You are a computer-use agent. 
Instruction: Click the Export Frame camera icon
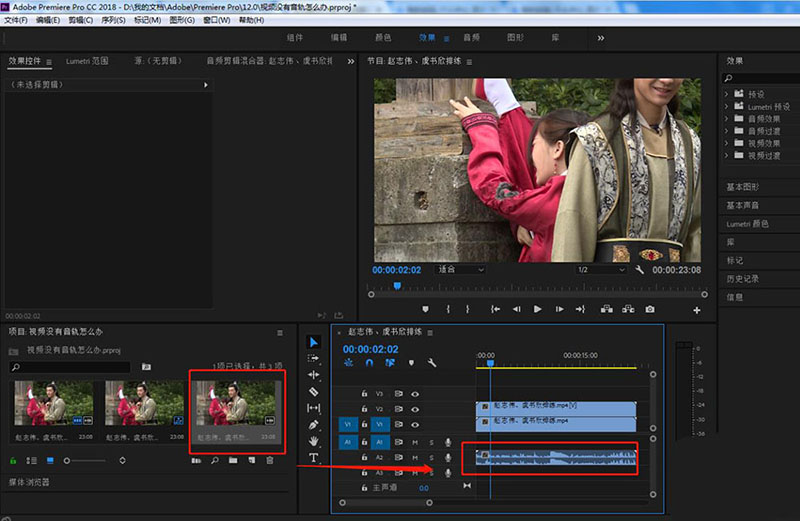pos(650,309)
